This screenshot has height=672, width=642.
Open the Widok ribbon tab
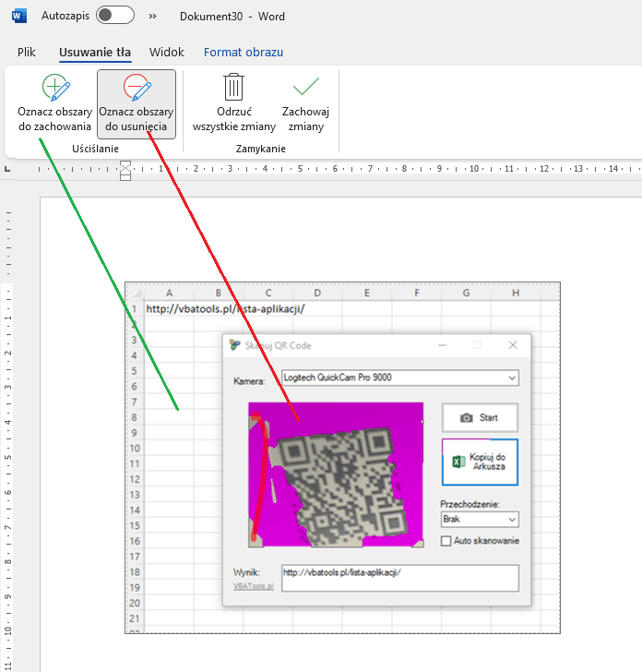tap(167, 53)
